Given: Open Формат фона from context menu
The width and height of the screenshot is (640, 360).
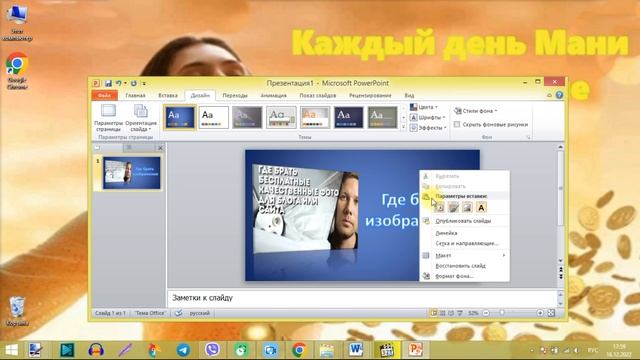Looking at the screenshot, I should (464, 276).
